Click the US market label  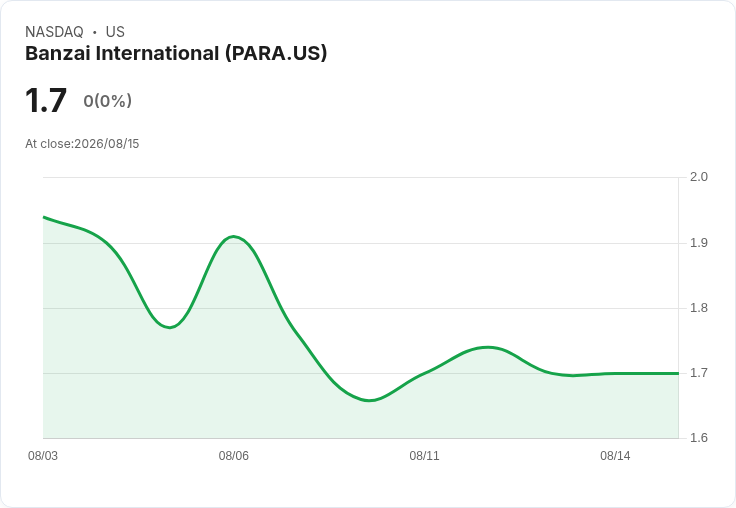pyautogui.click(x=115, y=32)
